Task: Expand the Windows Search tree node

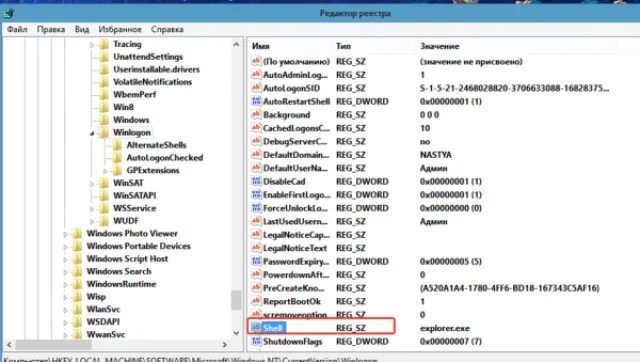Action: click(x=65, y=272)
